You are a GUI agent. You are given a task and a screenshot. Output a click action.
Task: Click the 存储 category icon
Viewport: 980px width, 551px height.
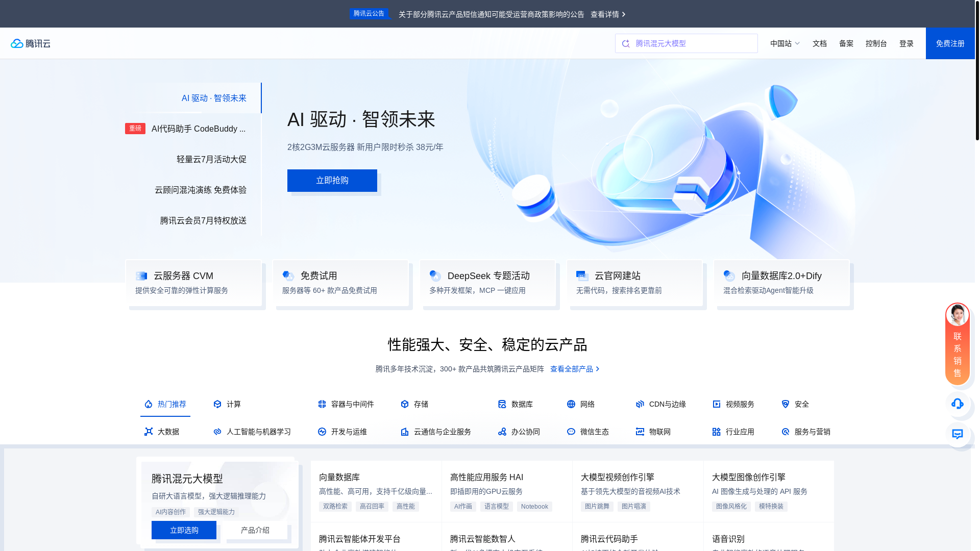tap(405, 404)
